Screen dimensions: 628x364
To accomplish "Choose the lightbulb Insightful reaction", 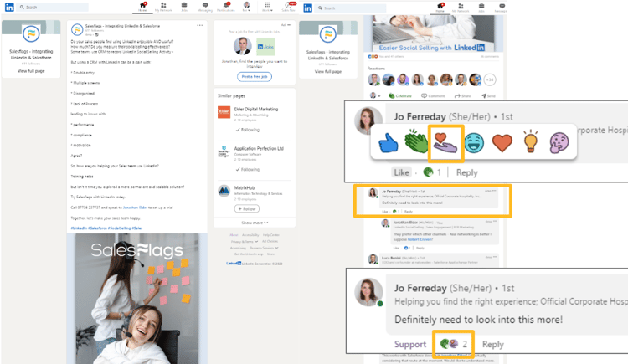I will point(530,141).
